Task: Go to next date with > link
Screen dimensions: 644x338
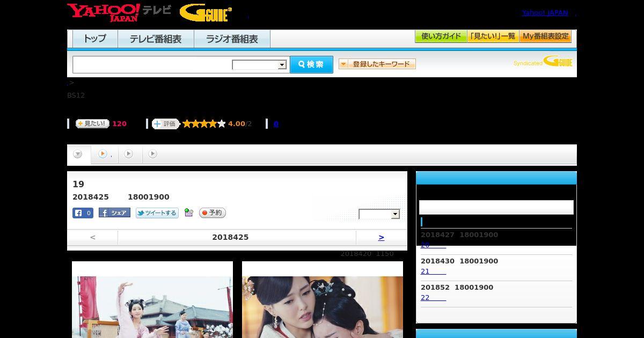Action: pyautogui.click(x=381, y=237)
